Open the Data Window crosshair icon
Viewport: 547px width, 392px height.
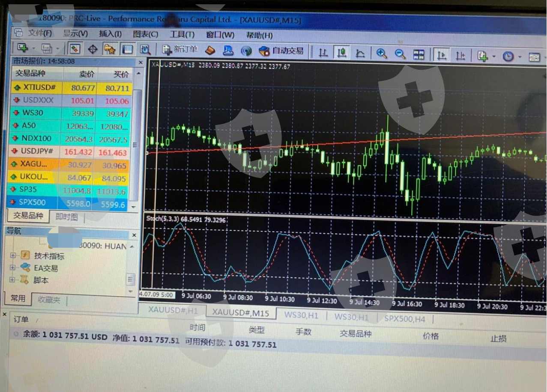pyautogui.click(x=93, y=49)
